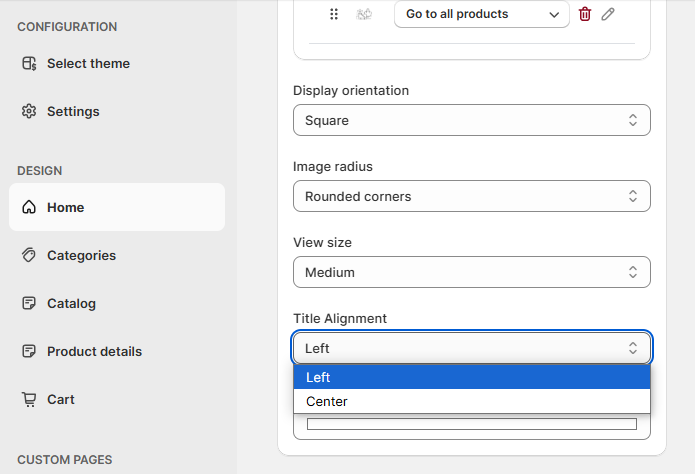Navigate to Catalog design page
Viewport: 695px width, 474px height.
coord(117,303)
